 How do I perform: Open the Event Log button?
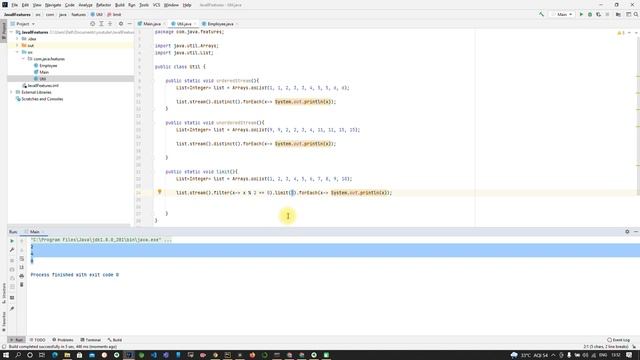618,340
